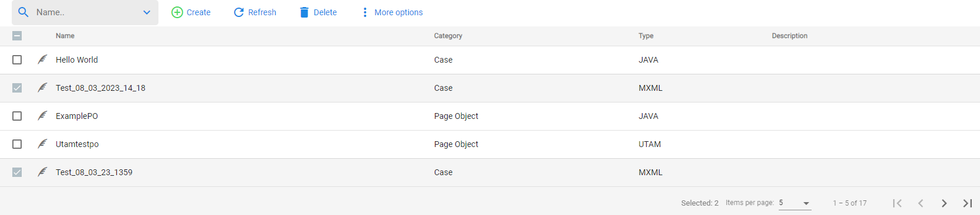Click the feather icon beside Utamtestpo

42,144
